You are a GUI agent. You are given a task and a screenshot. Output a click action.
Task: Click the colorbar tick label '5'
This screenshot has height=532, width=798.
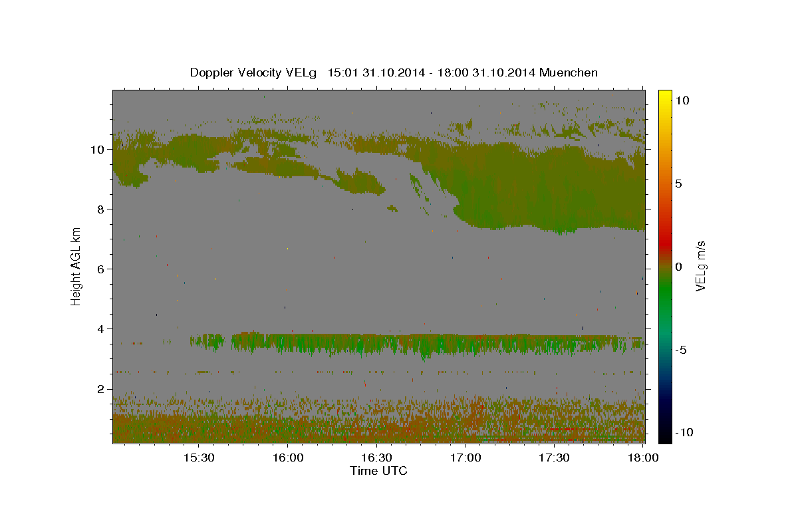tap(679, 184)
